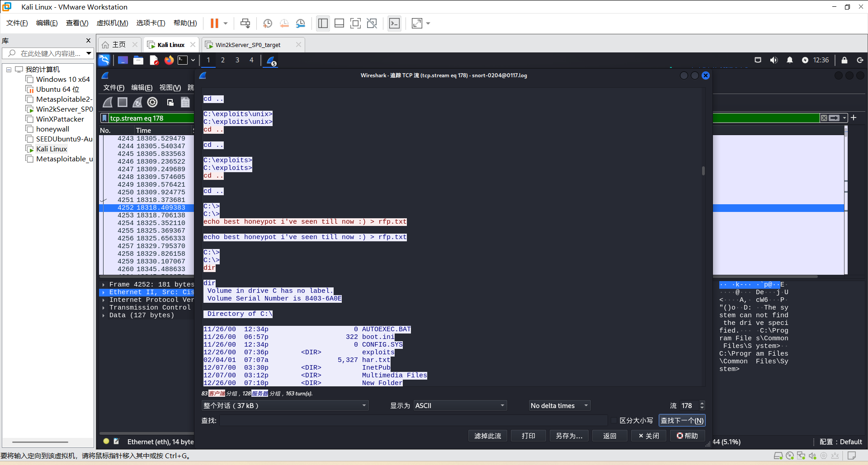The image size is (868, 465).
Task: Open the file manager from Kali panel
Action: pyautogui.click(x=138, y=60)
